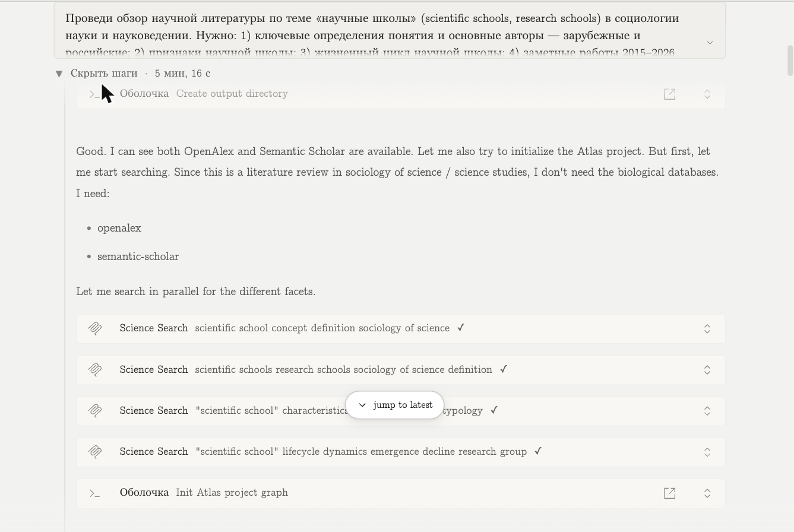The height and width of the screenshot is (532, 794).
Task: Click Science Search icon for characteristics typology query
Action: click(x=95, y=410)
